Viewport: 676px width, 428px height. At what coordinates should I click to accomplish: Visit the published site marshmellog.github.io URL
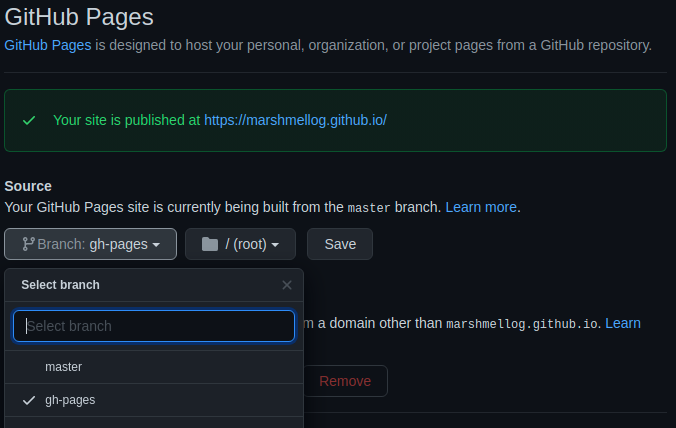295,120
